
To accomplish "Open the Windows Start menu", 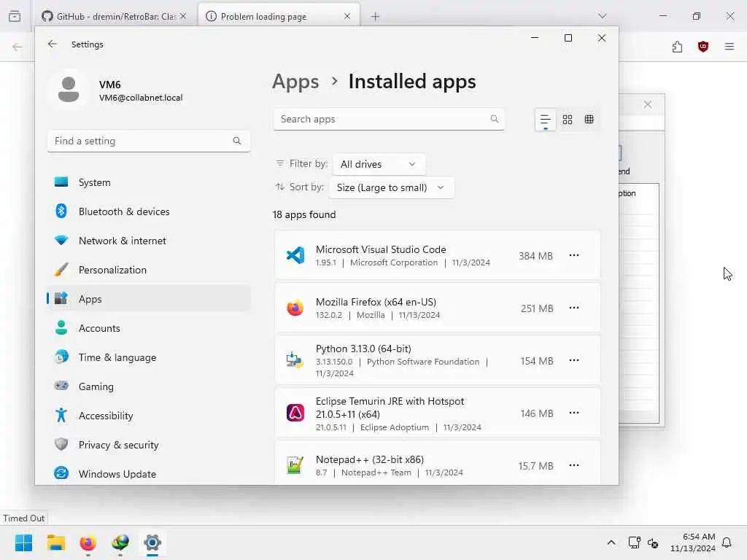I will click(24, 542).
